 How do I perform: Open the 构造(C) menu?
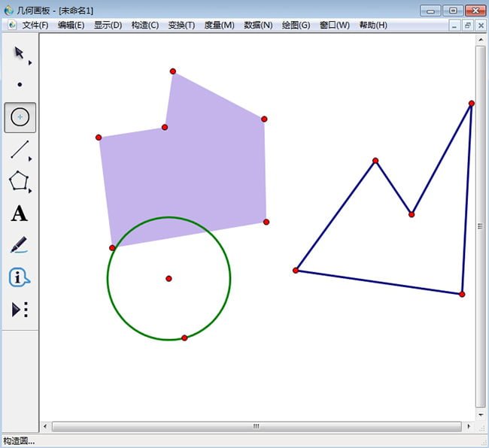point(145,25)
